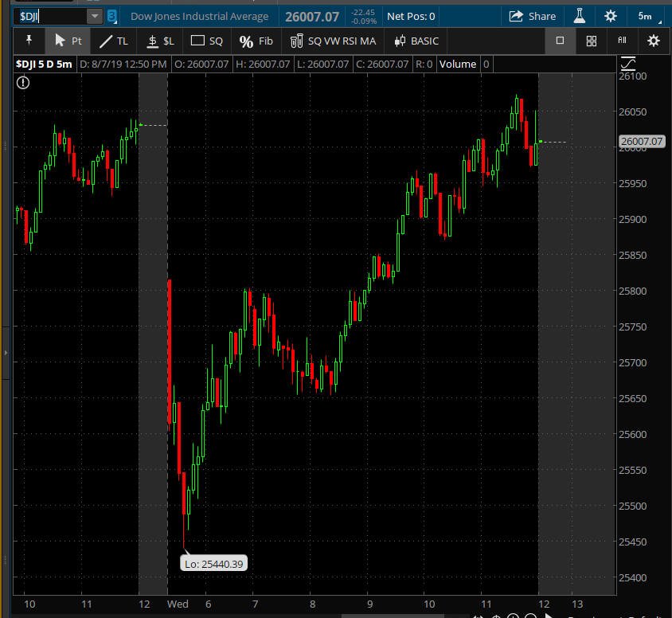Expand the left sidebar arrow
This screenshot has height=618, width=672.
tap(6, 353)
